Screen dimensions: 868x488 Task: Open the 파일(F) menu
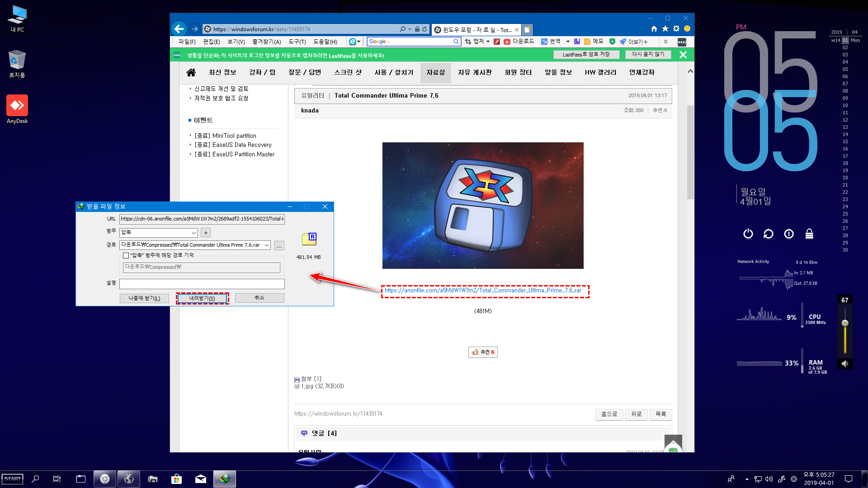tap(187, 42)
